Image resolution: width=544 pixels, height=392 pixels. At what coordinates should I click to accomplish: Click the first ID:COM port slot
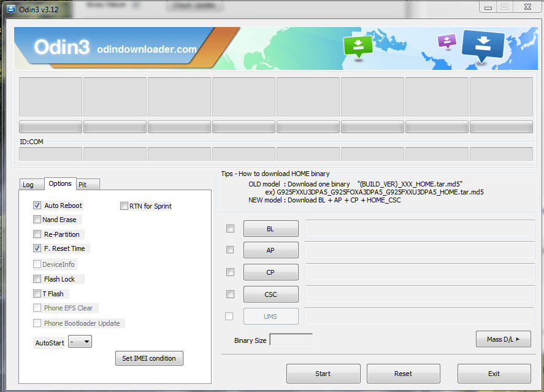(x=50, y=154)
